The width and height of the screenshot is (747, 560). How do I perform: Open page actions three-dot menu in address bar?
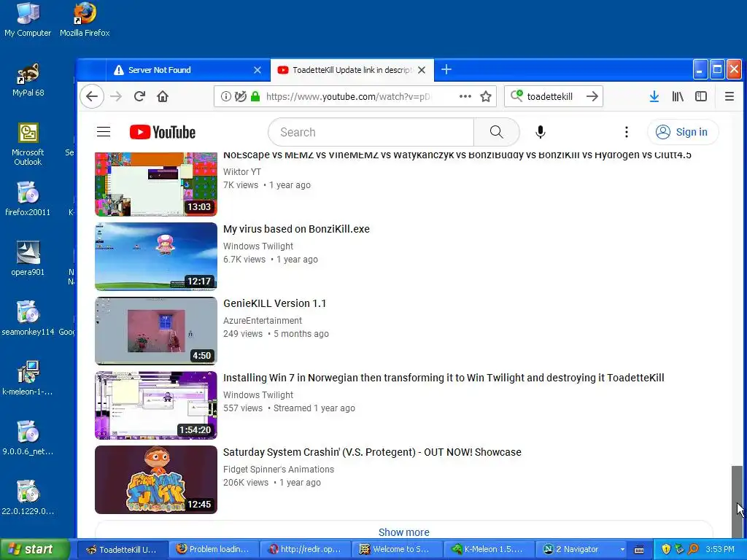tap(465, 97)
